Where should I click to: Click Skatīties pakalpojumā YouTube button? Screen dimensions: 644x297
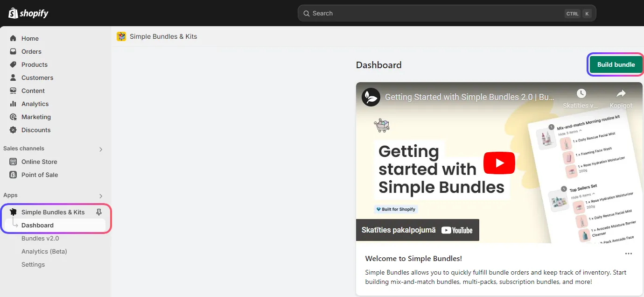coord(417,230)
